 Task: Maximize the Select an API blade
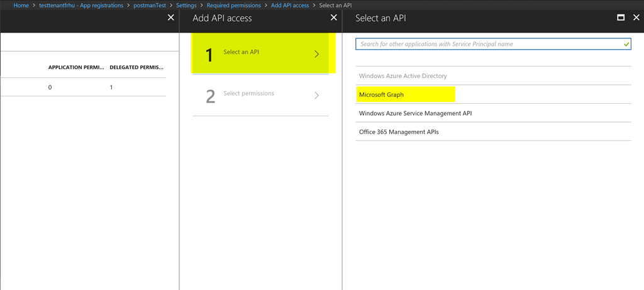621,18
